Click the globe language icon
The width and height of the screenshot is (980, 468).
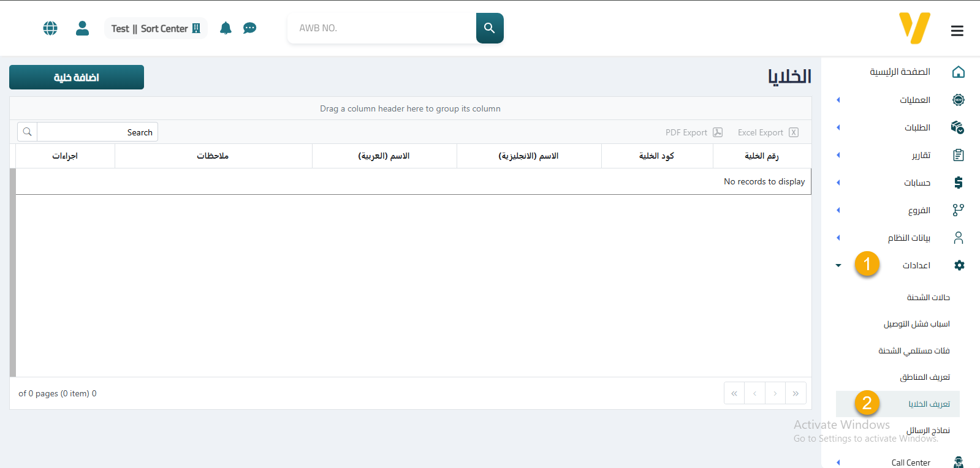(x=50, y=28)
